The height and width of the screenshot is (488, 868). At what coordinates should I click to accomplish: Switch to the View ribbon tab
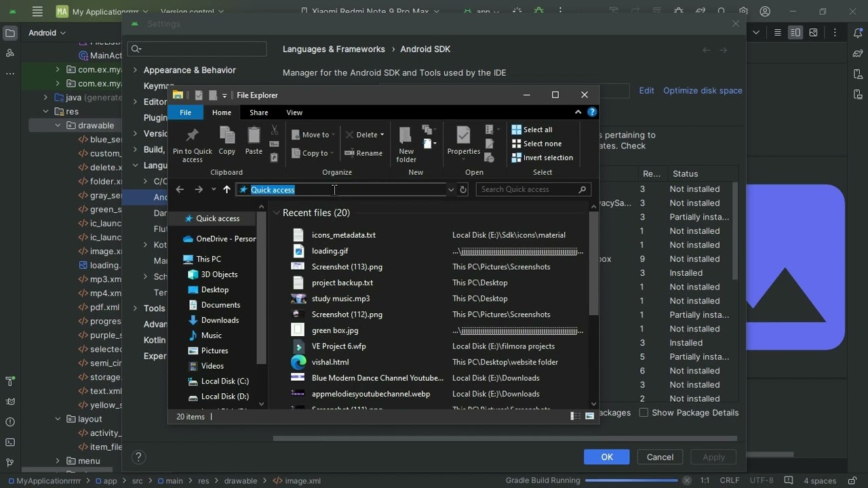(x=294, y=113)
